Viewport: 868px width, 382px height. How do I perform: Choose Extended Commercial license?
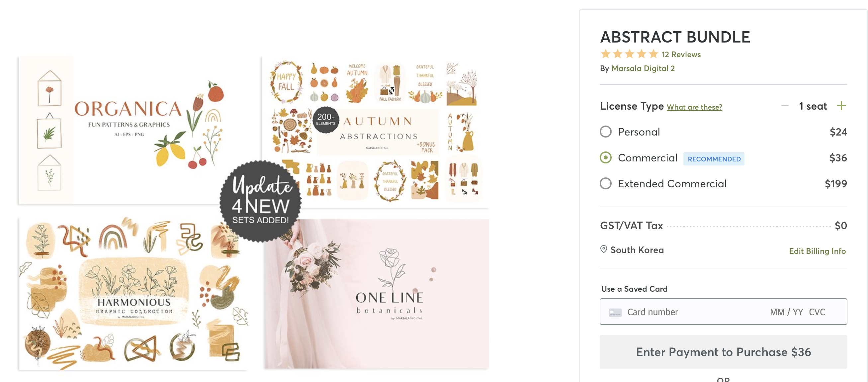(606, 183)
